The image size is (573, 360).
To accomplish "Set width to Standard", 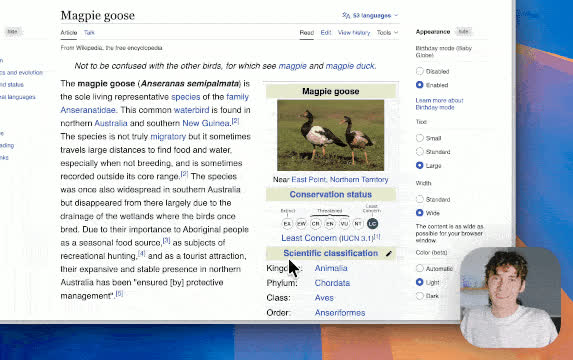I will (420, 199).
